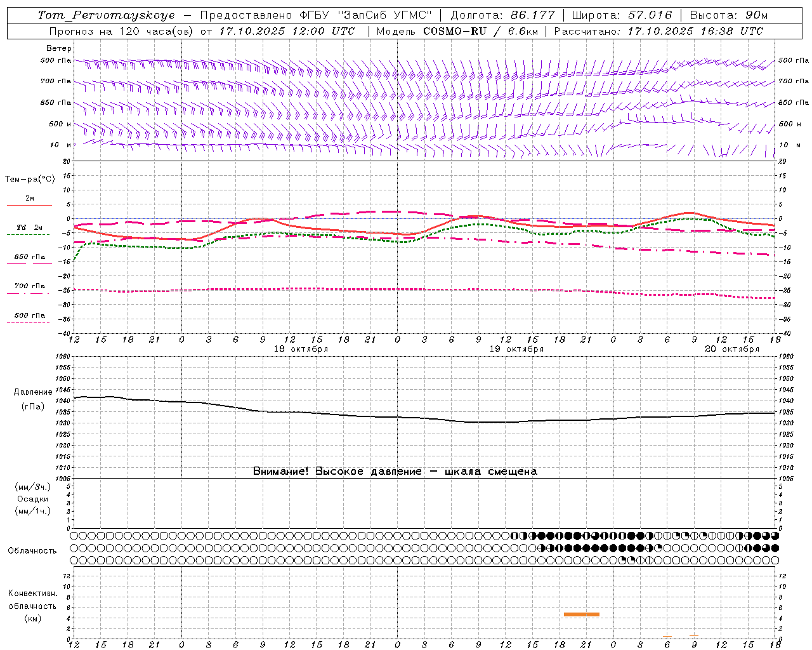The height and width of the screenshot is (650, 812).
Task: Click the station title Tom_Pervomayskoye
Action: [106, 15]
